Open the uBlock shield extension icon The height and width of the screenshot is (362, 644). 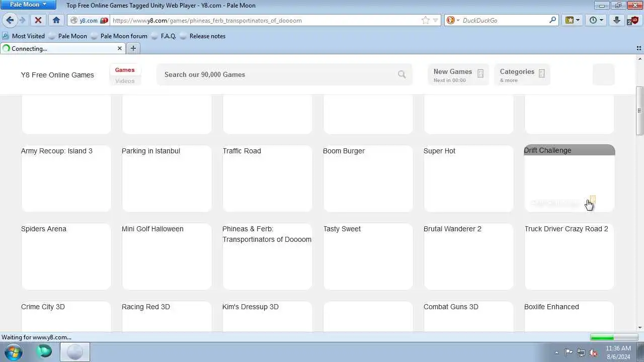[x=633, y=20]
